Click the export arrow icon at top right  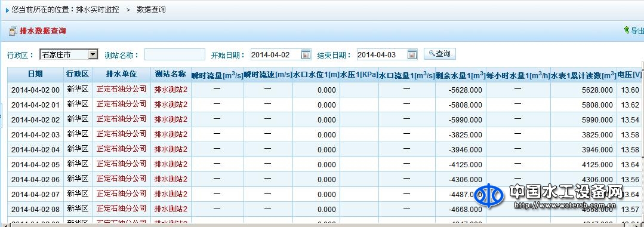626,30
